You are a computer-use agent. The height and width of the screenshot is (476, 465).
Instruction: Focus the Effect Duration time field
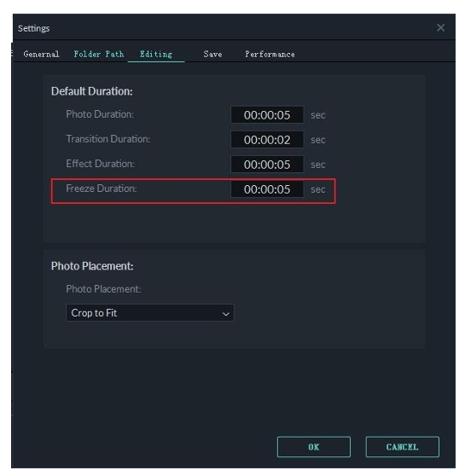click(x=267, y=165)
